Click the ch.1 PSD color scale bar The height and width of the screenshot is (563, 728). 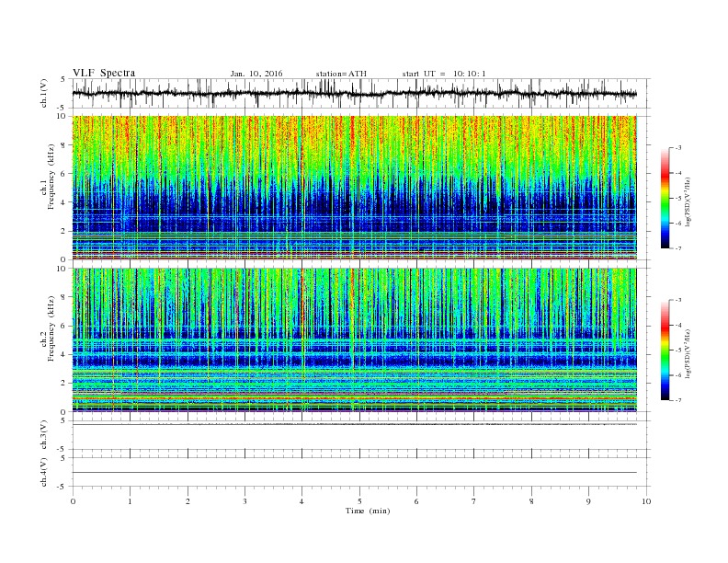[x=665, y=198]
